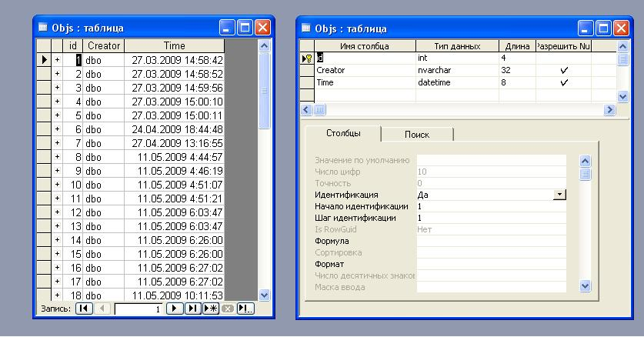Click the Длина header in design grid

click(517, 46)
